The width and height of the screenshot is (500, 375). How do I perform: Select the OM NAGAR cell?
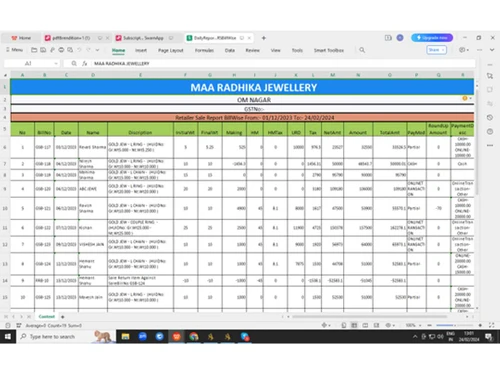click(x=242, y=99)
